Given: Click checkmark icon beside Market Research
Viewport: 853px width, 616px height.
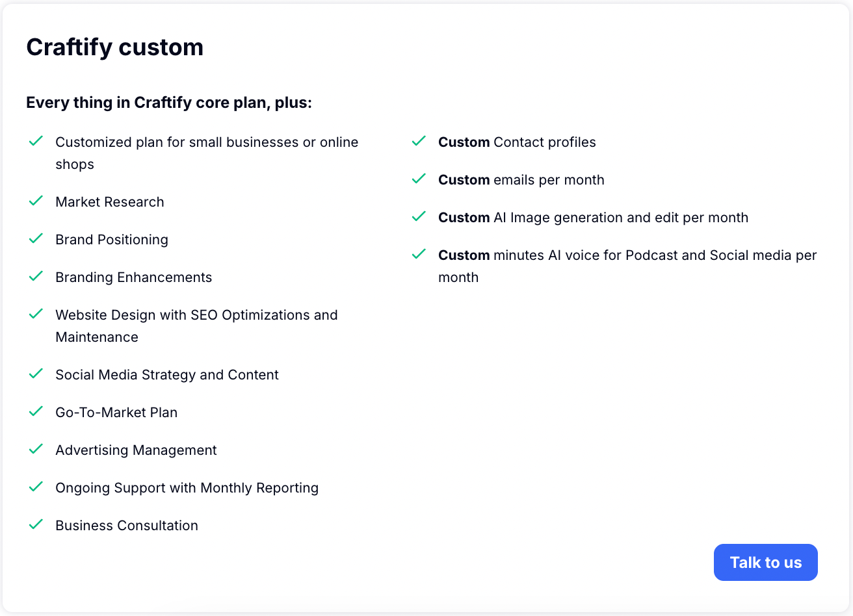Looking at the screenshot, I should [x=36, y=201].
